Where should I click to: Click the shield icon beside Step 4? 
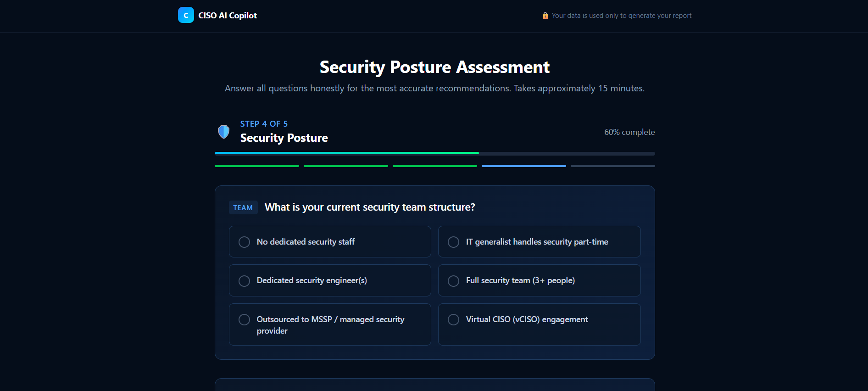click(x=223, y=132)
